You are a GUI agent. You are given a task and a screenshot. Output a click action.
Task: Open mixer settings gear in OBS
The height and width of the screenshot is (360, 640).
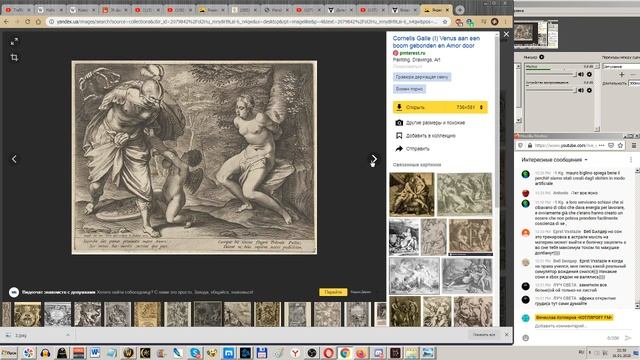[541, 57]
